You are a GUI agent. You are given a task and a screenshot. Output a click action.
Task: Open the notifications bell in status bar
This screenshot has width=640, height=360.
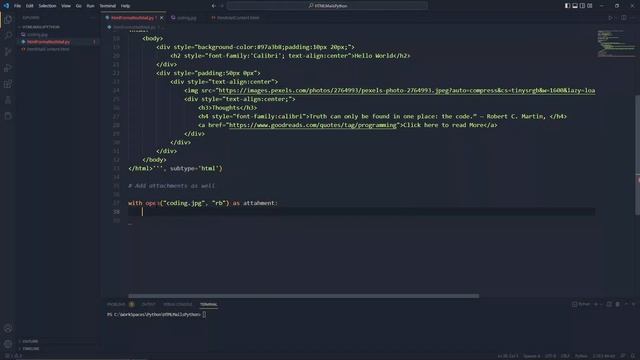(633, 356)
